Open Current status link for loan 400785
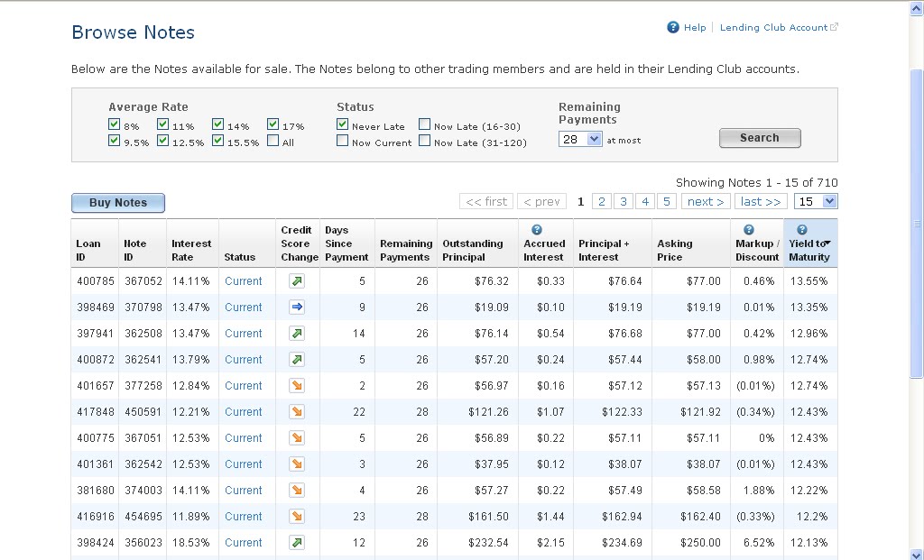This screenshot has height=560, width=924. (x=243, y=280)
